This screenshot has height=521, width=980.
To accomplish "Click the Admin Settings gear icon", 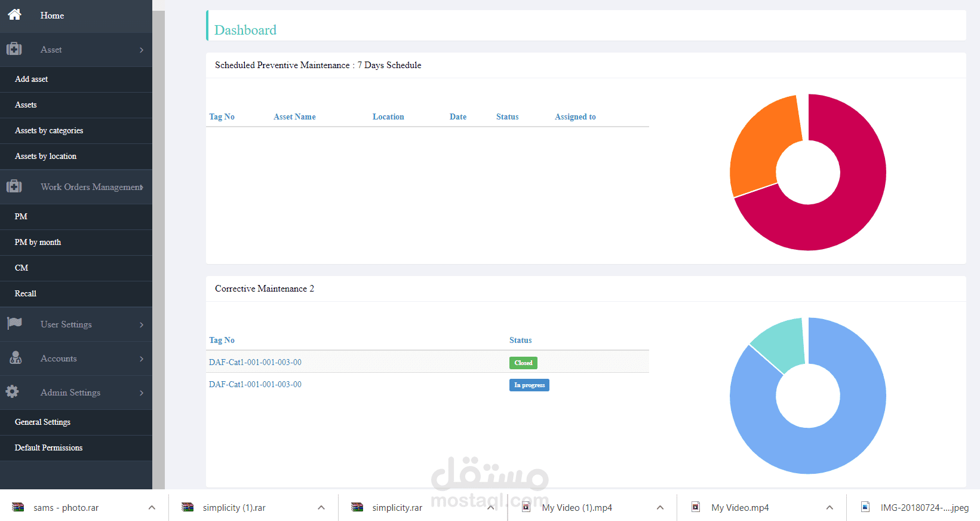I will coord(13,391).
